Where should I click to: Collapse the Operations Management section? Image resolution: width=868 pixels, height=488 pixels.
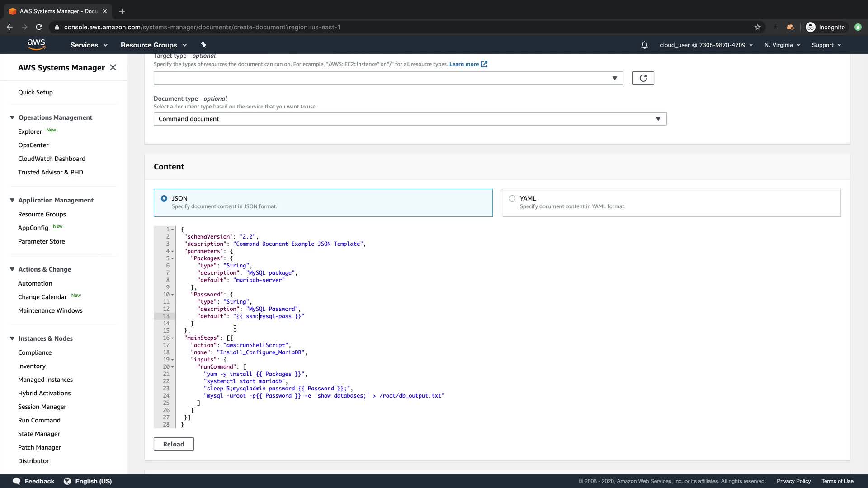12,117
